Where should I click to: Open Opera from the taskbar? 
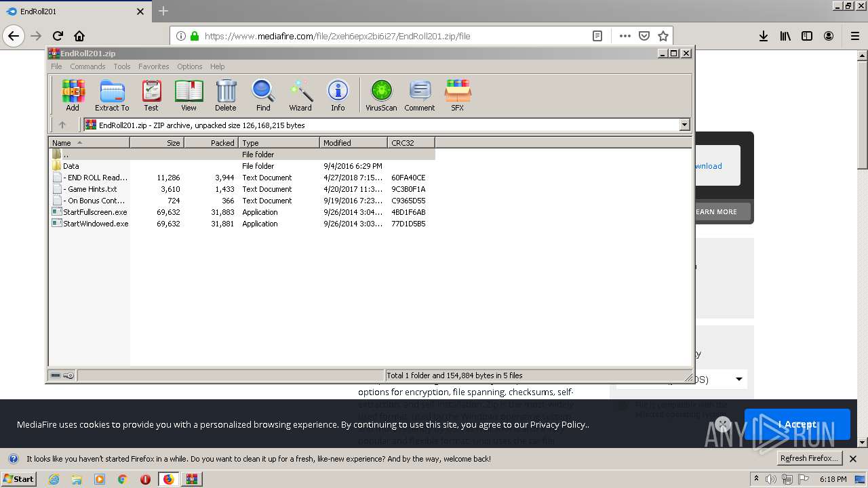[x=145, y=479]
